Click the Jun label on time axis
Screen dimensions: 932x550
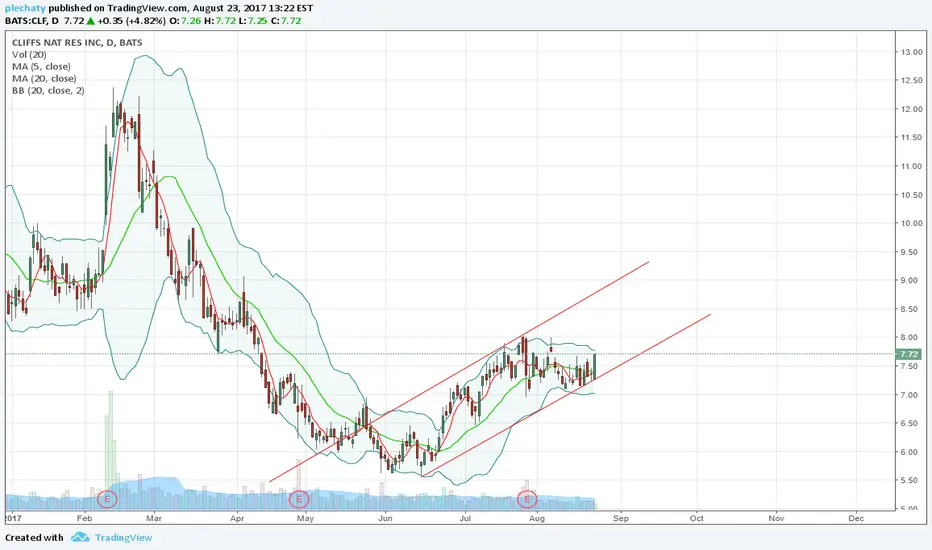pyautogui.click(x=385, y=518)
